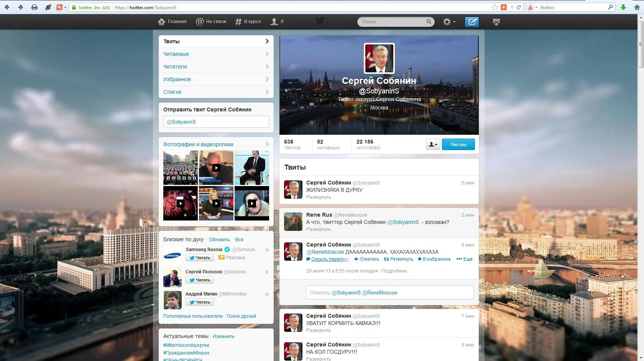The image size is (644, 361).
Task: Play news anchor woman video thumbnail
Action: coord(216,203)
